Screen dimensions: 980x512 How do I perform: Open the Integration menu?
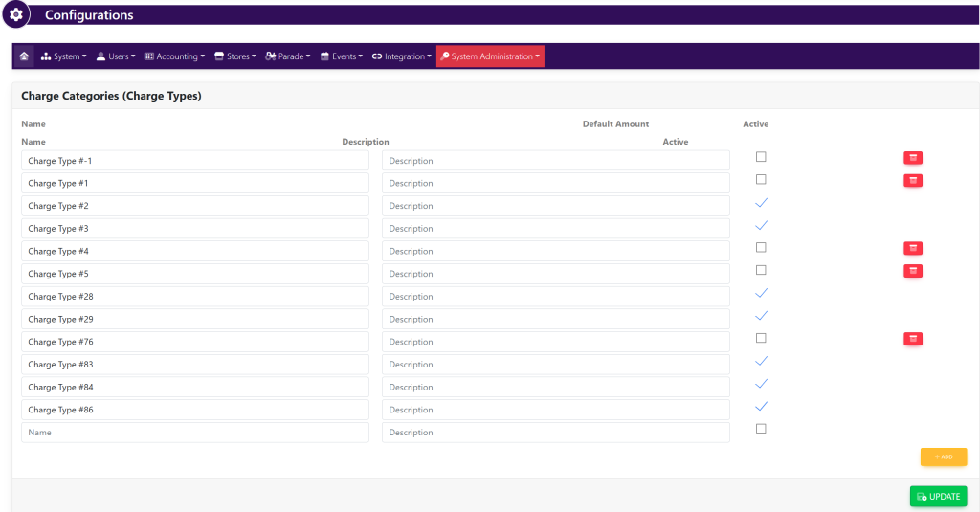tap(402, 56)
